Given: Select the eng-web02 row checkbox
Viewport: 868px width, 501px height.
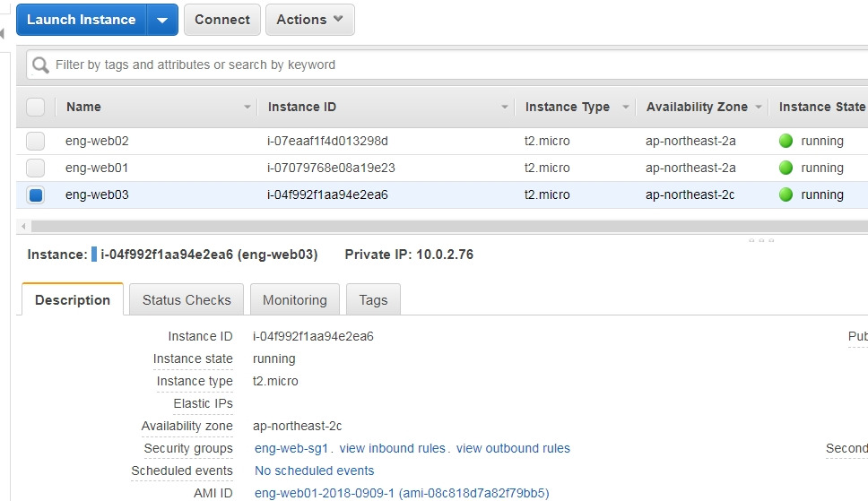Looking at the screenshot, I should point(36,142).
